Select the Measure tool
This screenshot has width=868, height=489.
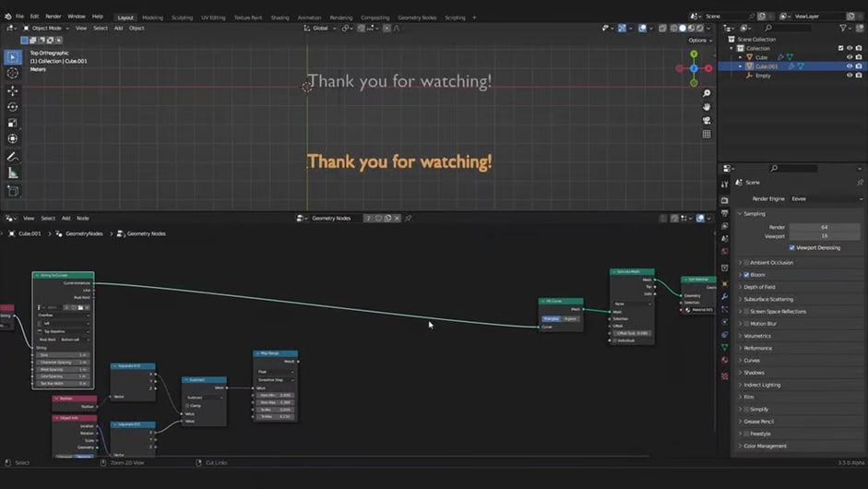[13, 173]
